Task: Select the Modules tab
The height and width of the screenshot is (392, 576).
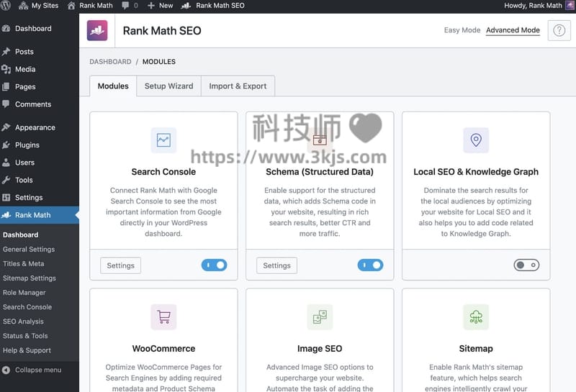Action: (x=113, y=86)
